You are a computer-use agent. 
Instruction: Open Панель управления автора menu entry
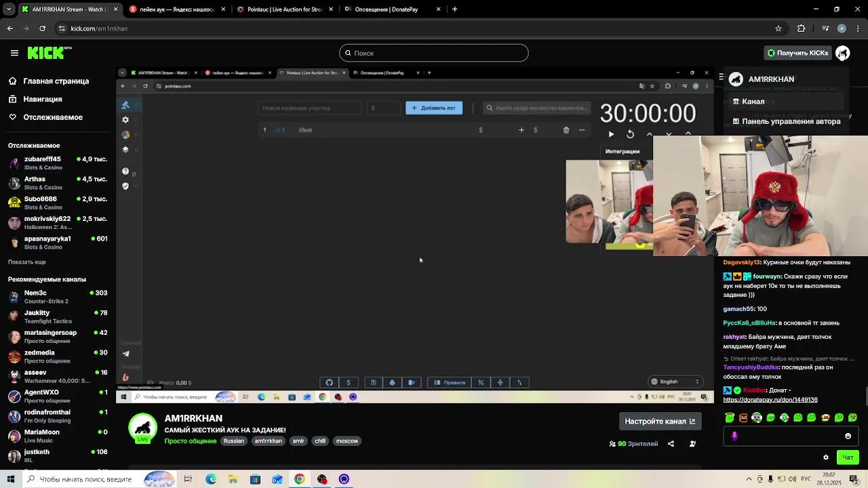coord(787,121)
